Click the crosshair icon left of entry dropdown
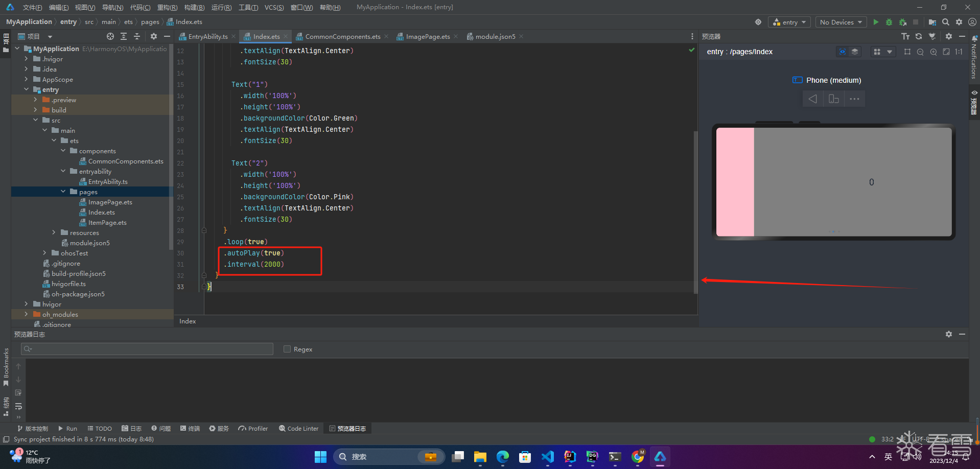 [758, 22]
